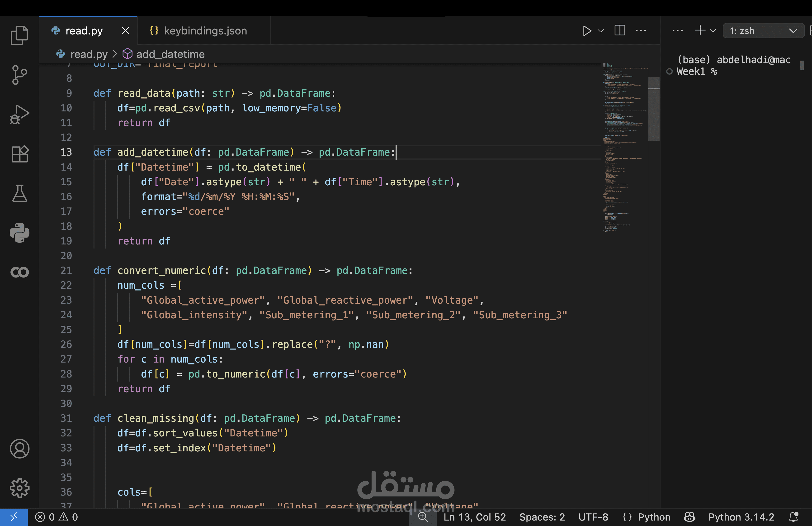Open the Explorer view in activity bar
Screen dimensions: 812x526
19,35
